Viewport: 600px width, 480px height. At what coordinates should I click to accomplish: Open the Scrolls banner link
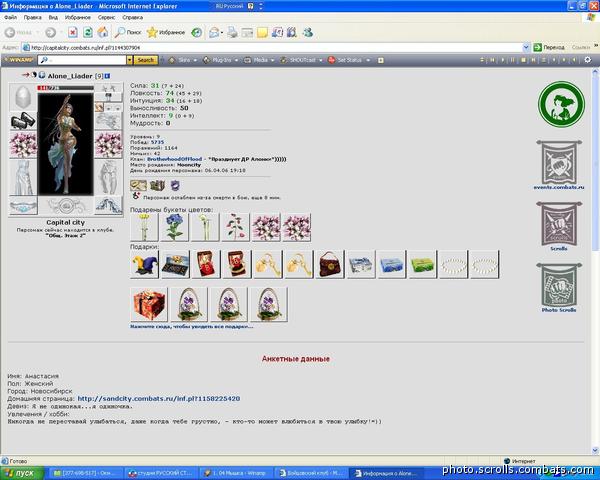point(559,226)
